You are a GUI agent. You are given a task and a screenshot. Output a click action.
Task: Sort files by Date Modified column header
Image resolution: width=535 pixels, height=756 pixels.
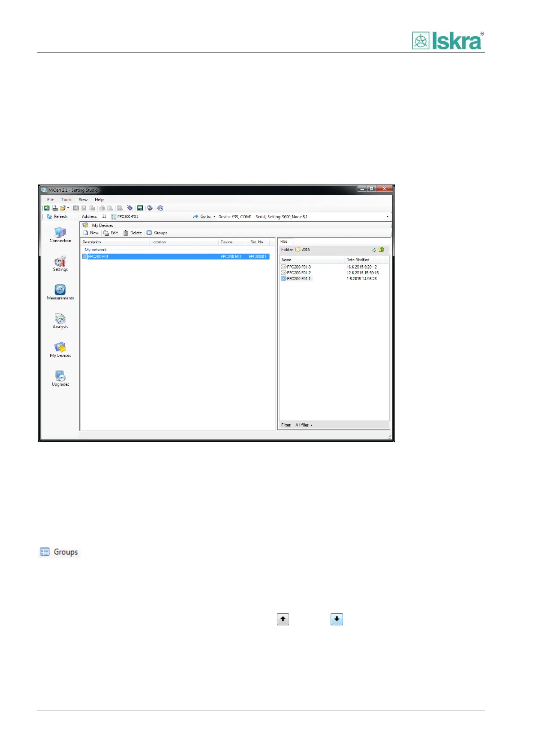pos(358,260)
